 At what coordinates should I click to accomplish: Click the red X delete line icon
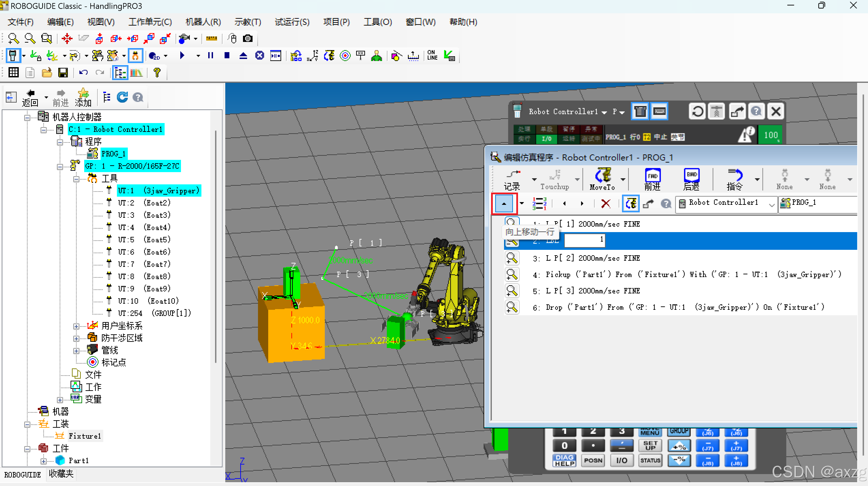(x=606, y=203)
